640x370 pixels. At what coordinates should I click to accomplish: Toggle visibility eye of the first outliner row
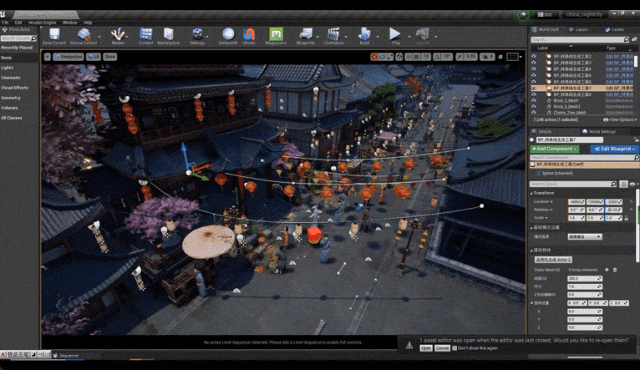click(534, 56)
